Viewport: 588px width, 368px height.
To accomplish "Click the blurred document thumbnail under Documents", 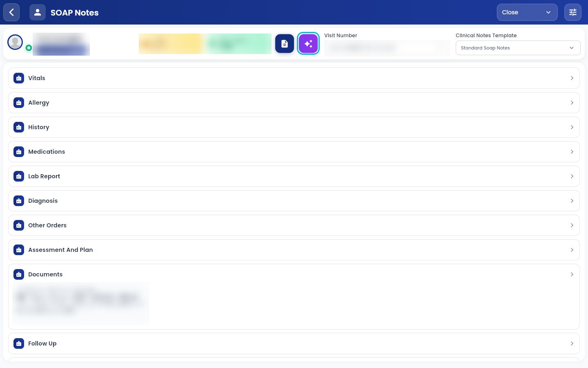I will point(80,303).
